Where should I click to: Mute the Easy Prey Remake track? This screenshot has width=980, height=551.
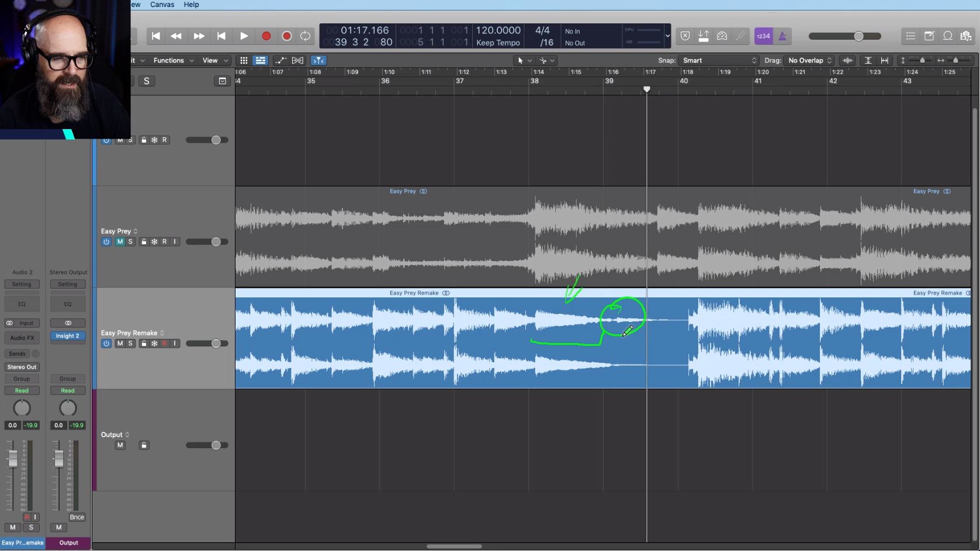[120, 344]
